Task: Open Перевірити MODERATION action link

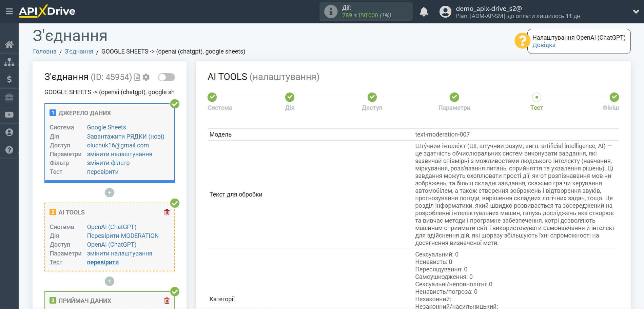Action: point(123,236)
